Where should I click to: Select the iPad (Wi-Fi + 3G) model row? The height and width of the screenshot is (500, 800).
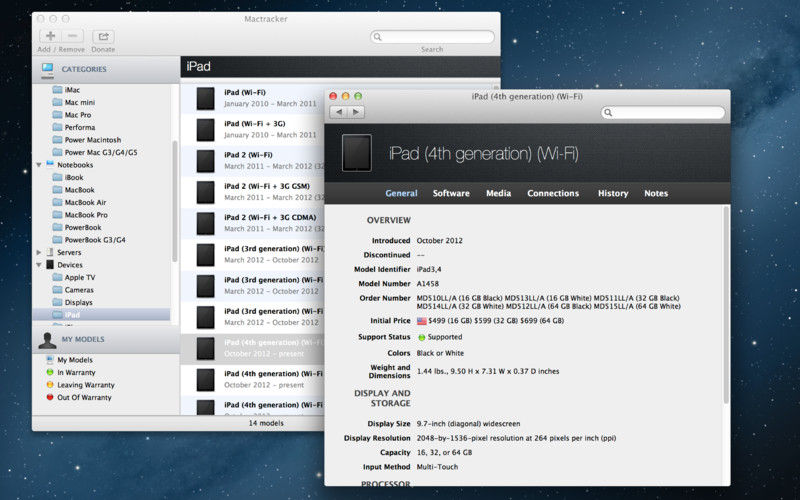click(x=253, y=130)
